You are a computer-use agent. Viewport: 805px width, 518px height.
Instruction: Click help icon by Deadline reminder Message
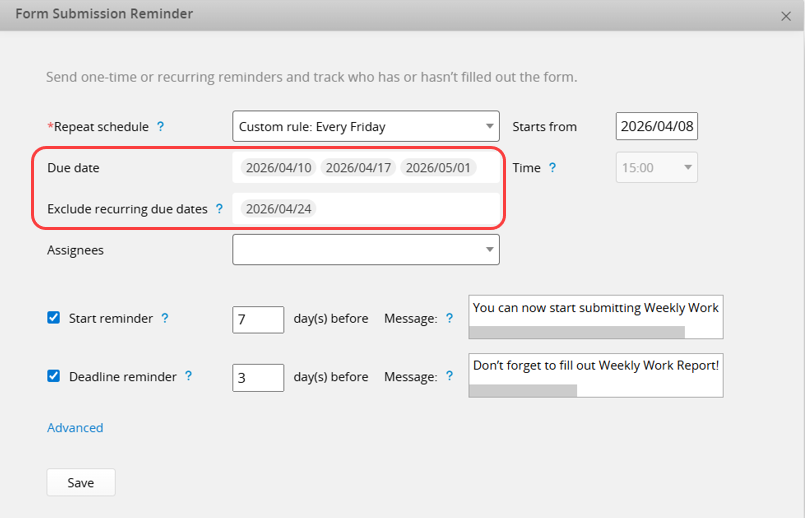click(x=449, y=377)
